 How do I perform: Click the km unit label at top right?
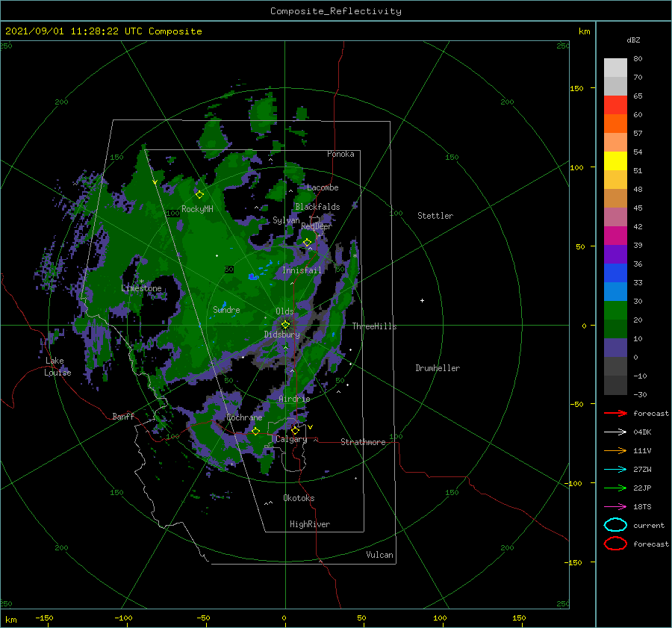tap(584, 31)
